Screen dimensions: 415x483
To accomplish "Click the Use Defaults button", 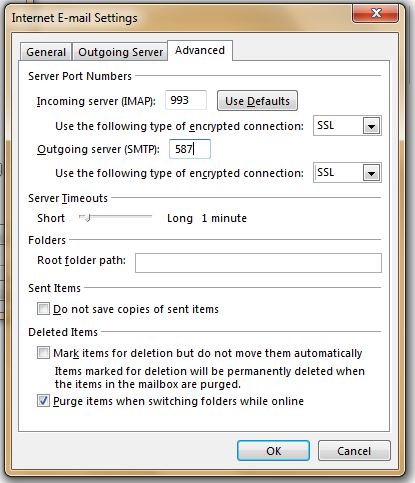I will tap(257, 101).
